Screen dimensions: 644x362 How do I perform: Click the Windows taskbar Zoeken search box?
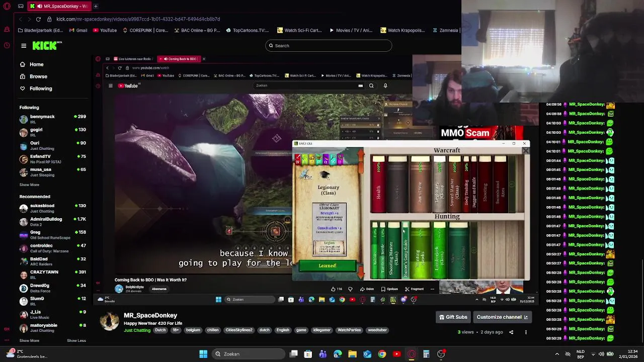(x=249, y=354)
